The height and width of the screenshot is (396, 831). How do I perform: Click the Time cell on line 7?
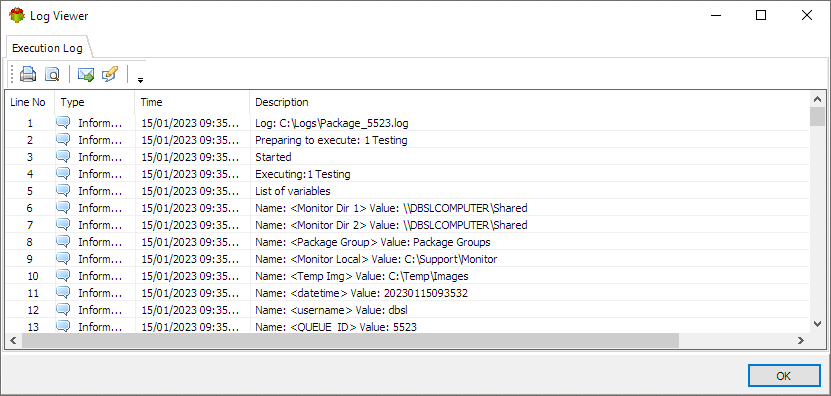click(x=192, y=225)
